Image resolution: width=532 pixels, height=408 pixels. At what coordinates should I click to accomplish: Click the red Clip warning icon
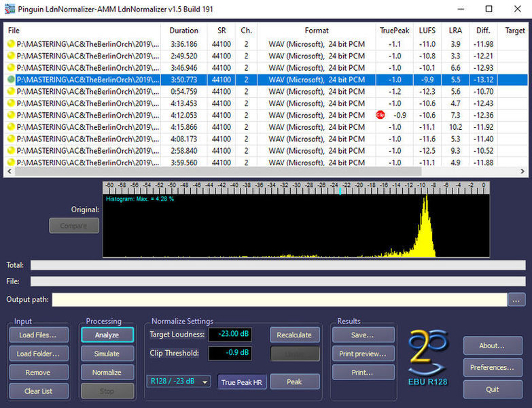[x=380, y=115]
